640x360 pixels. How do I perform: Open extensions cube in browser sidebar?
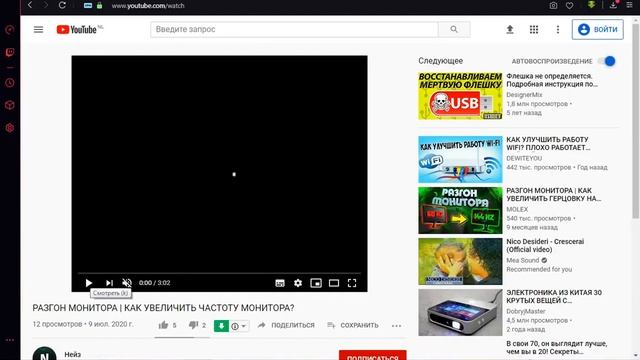coord(10,105)
